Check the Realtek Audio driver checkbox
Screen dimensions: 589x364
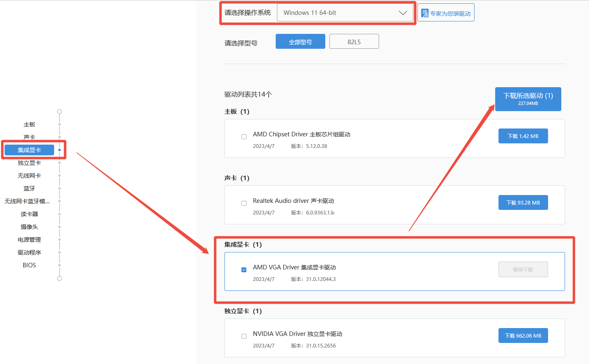(244, 203)
